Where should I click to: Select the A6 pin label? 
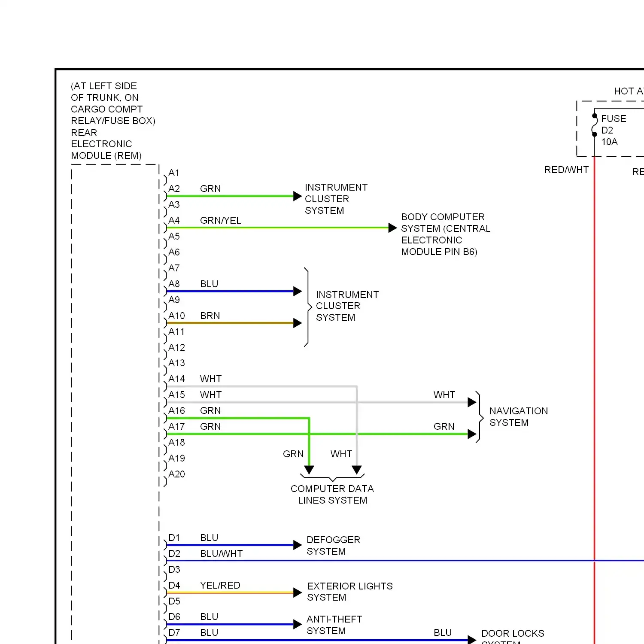pos(174,252)
